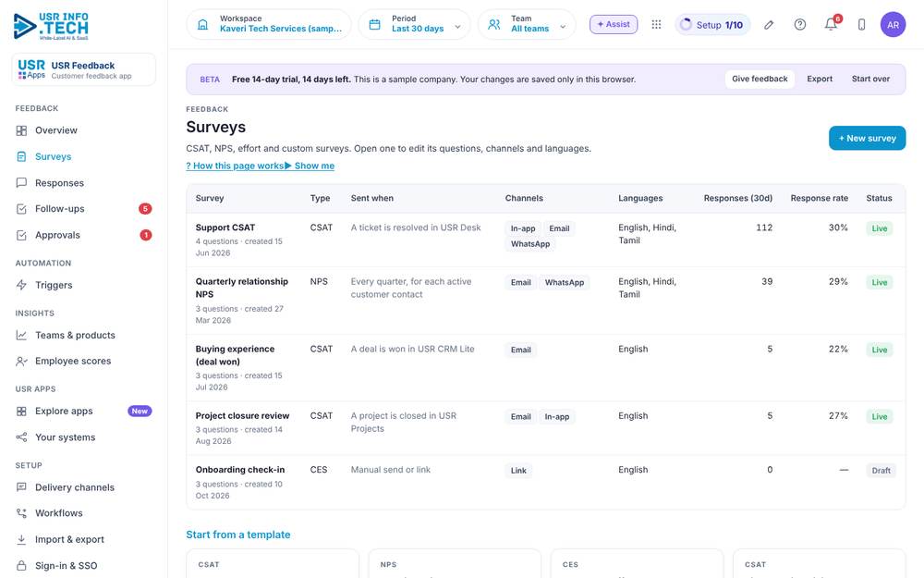
Task: Expand the Workspace selector dropdown
Action: (269, 25)
